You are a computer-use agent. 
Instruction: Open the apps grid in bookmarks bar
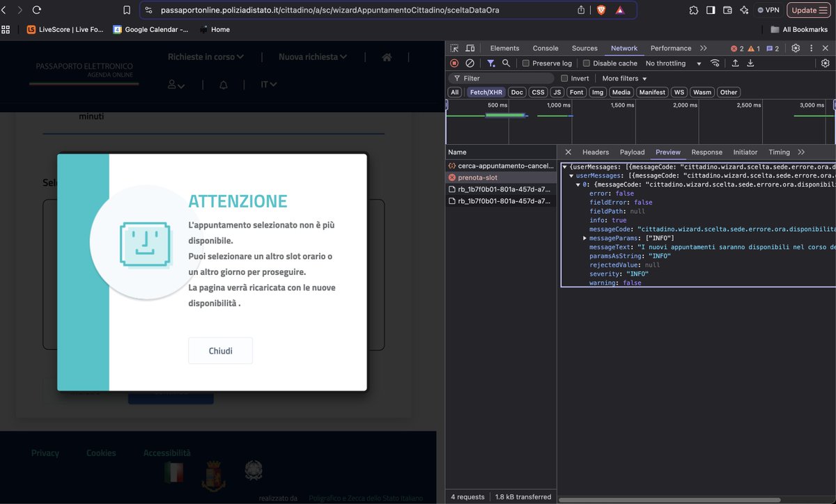pyautogui.click(x=6, y=29)
